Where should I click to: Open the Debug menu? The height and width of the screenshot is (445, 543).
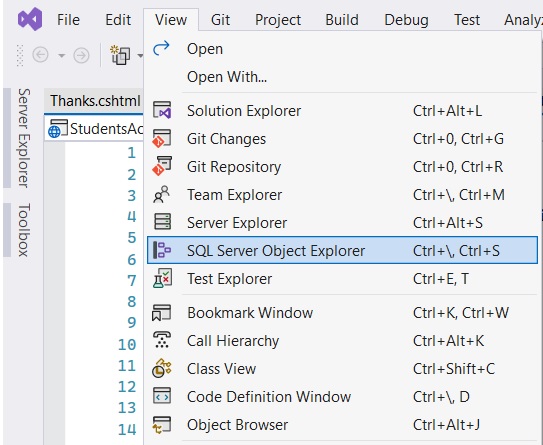point(406,20)
